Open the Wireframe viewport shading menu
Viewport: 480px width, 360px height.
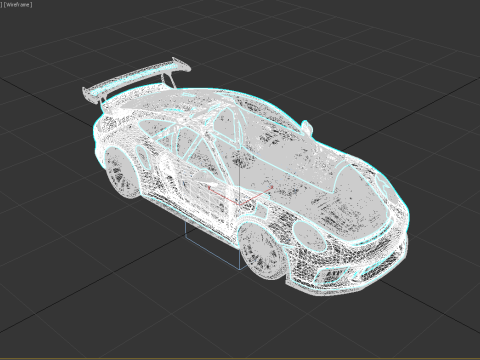(x=18, y=5)
